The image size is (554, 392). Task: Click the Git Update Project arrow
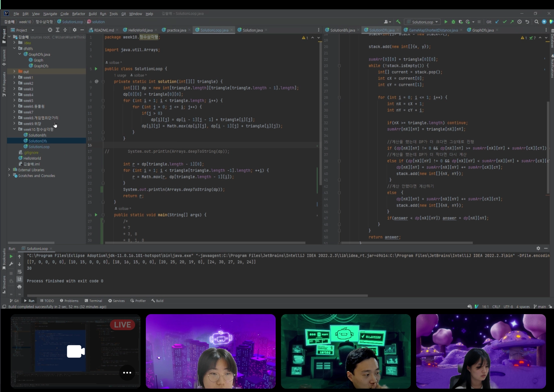tap(497, 22)
